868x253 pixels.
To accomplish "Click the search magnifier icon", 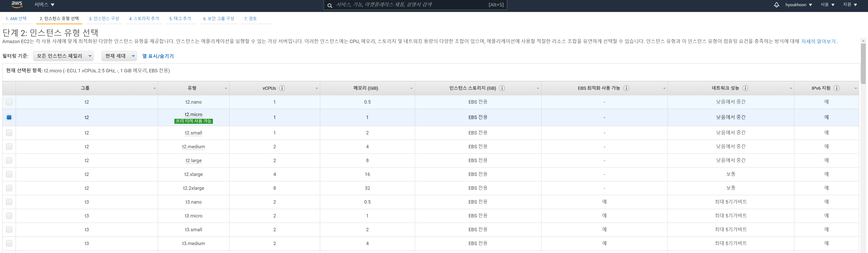I will 329,5.
